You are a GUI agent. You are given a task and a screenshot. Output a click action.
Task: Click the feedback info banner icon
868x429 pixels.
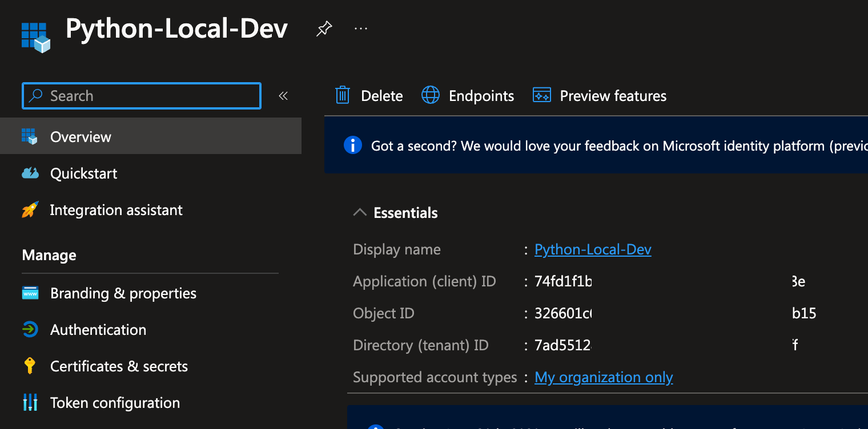[352, 145]
